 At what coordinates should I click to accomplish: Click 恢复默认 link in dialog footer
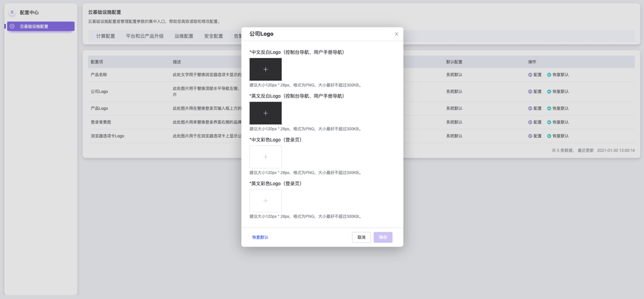click(x=260, y=237)
